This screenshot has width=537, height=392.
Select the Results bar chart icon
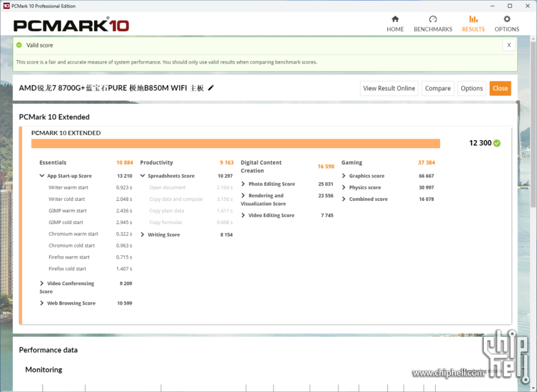(473, 19)
